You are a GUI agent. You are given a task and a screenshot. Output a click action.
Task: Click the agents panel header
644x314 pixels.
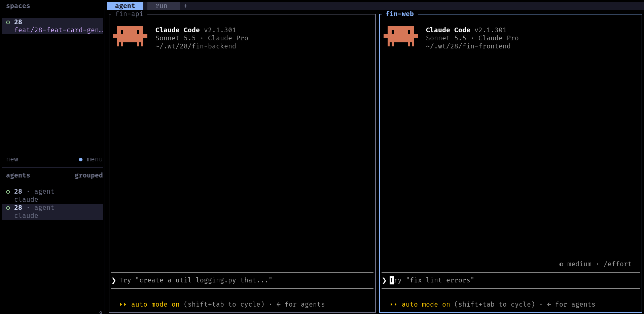click(x=18, y=175)
